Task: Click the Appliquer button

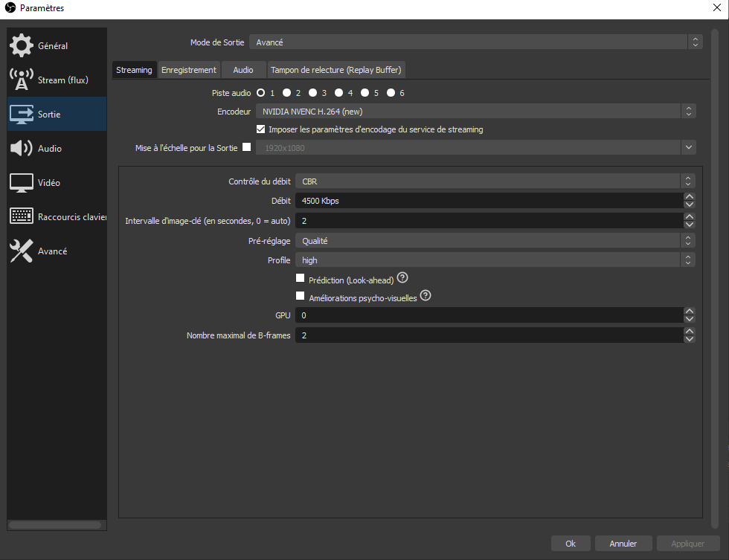Action: (687, 544)
